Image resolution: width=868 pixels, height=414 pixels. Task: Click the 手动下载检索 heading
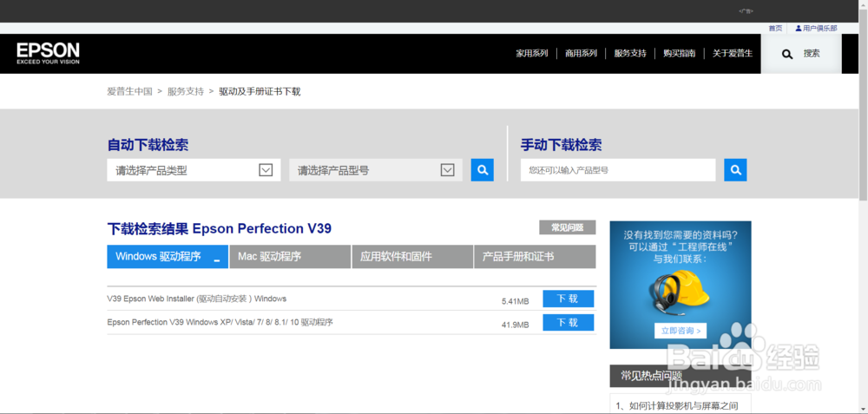coord(562,145)
